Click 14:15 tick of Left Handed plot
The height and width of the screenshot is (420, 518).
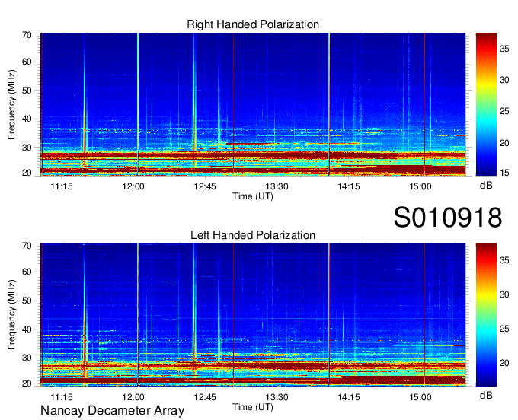349,397
